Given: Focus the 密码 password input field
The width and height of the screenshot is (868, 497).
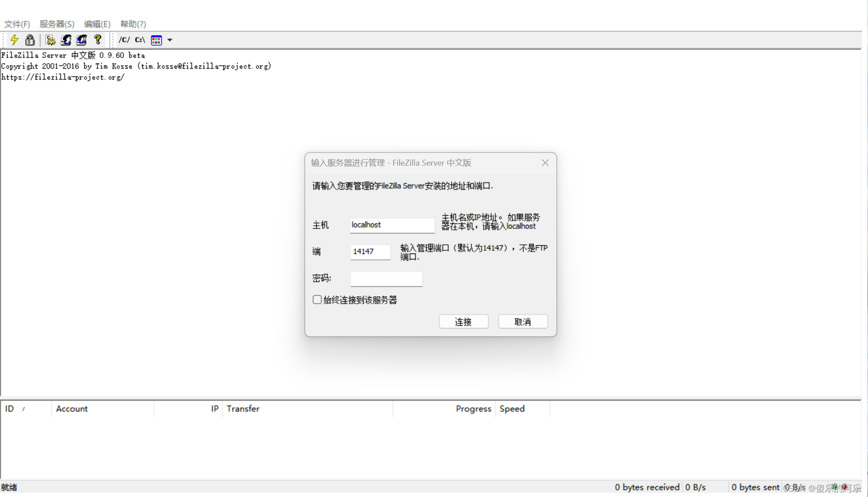Looking at the screenshot, I should coord(386,279).
